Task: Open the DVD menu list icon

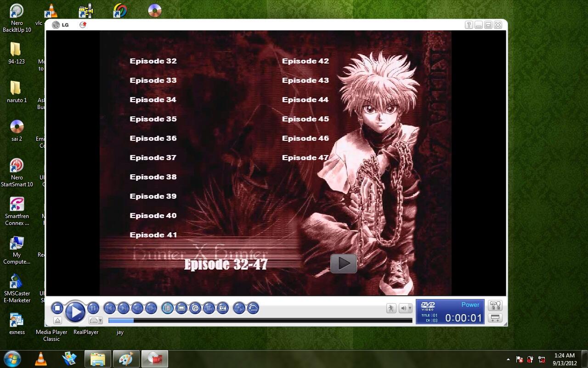Action: coord(168,308)
